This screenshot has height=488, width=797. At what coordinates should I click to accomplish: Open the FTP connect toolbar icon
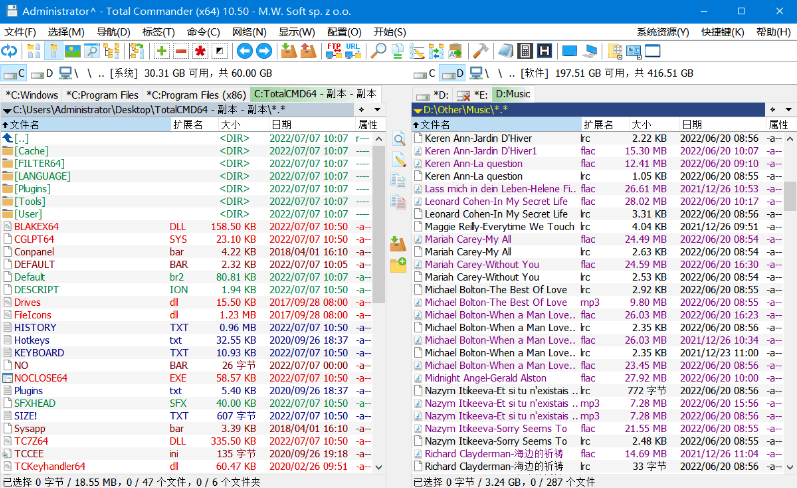click(335, 51)
